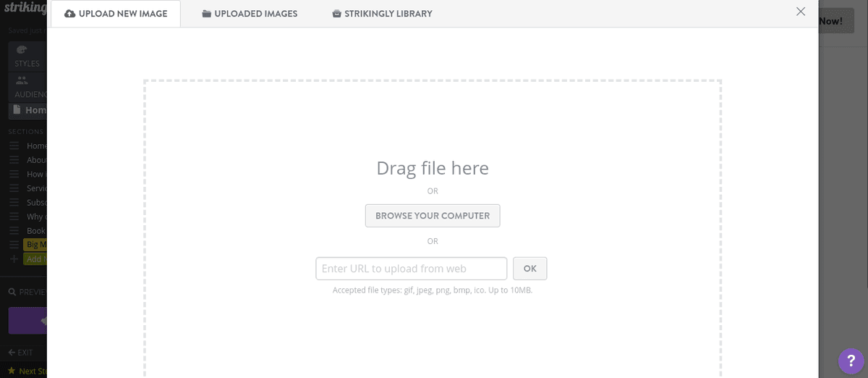This screenshot has height=378, width=868.
Task: Select the About section in sidebar
Action: coord(27,160)
